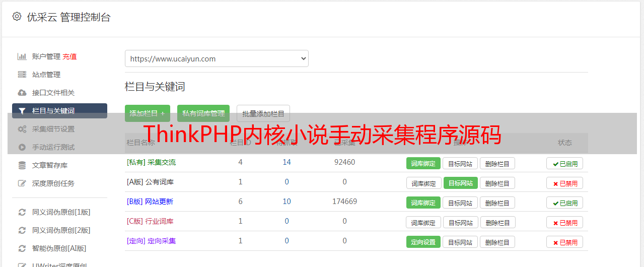Click 词库绑定 for 采集交流 row

(x=423, y=163)
